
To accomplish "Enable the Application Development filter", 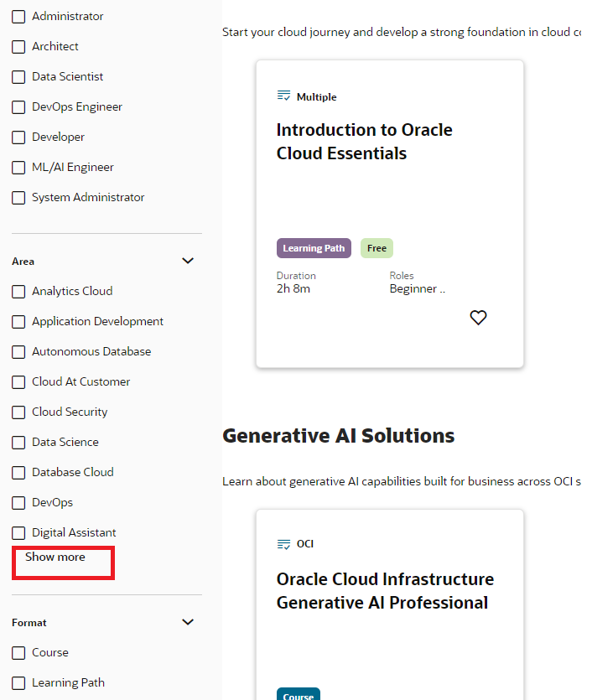I will click(18, 322).
